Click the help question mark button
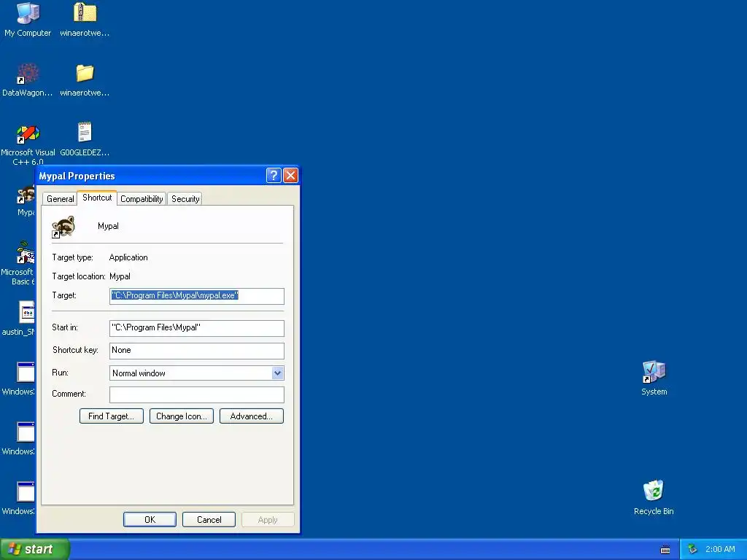Screen dimensions: 747x560 pyautogui.click(x=274, y=176)
